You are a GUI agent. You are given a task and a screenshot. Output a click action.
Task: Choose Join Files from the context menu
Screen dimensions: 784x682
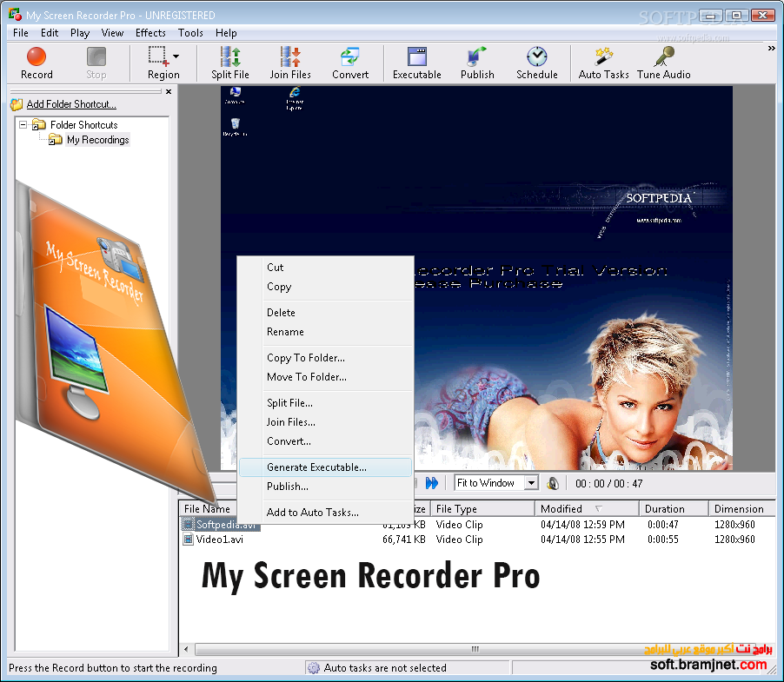[326, 422]
